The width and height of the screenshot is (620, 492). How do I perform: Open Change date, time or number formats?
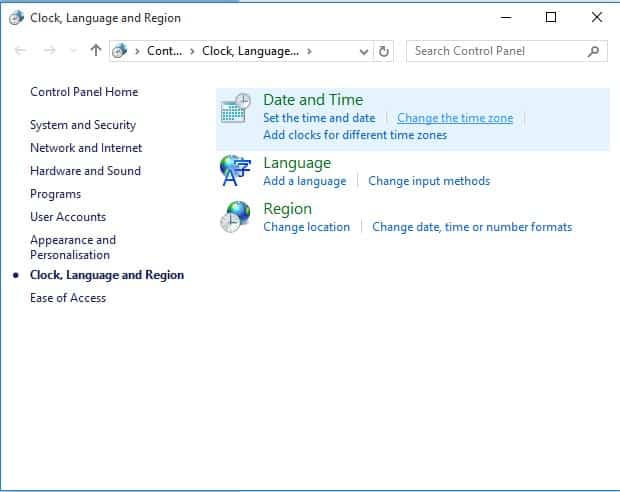coord(472,227)
